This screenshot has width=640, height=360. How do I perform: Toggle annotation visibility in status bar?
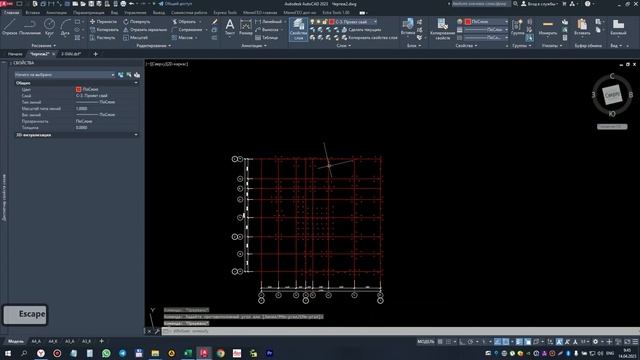[x=559, y=342]
